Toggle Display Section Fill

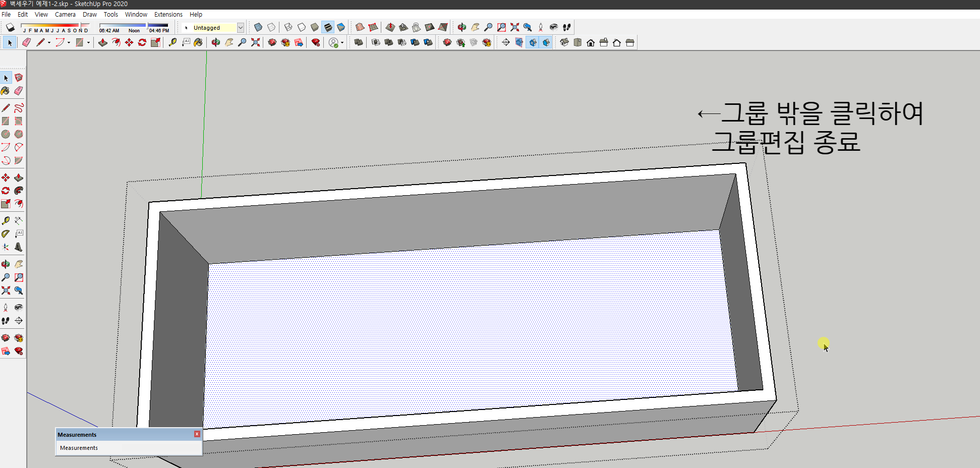pyautogui.click(x=546, y=42)
